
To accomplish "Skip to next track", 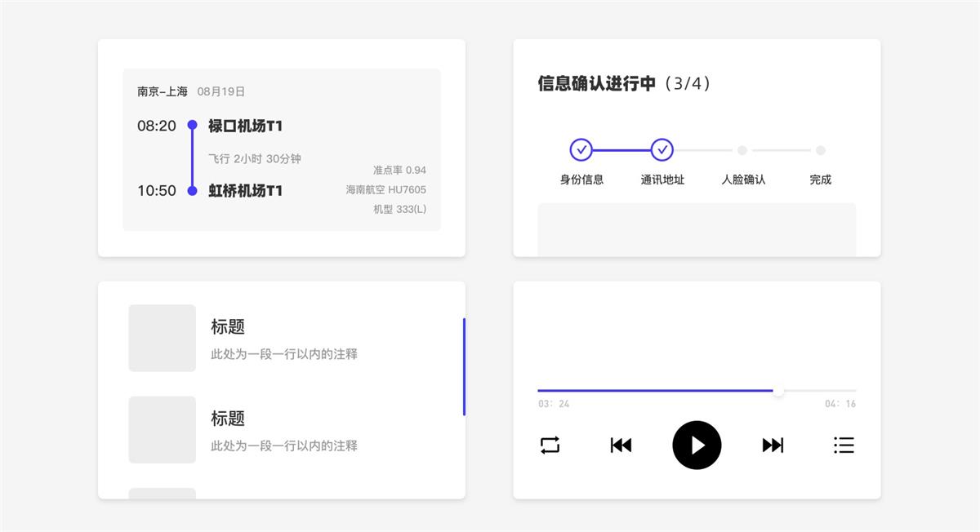I will 773,445.
